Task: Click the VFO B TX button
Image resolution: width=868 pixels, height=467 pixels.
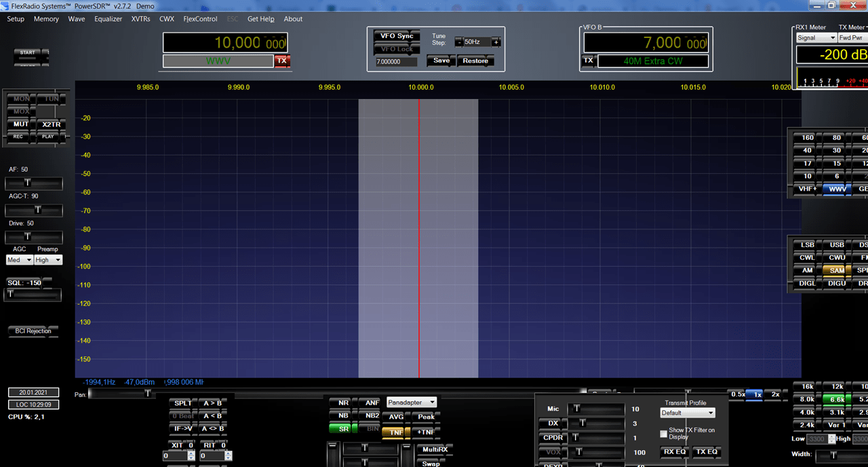Action: pos(589,60)
